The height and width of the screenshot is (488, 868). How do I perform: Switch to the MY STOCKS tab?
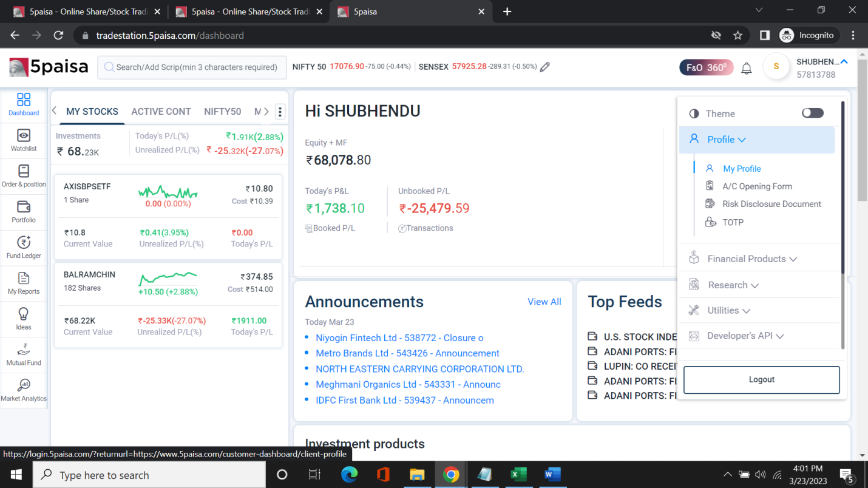coord(92,112)
